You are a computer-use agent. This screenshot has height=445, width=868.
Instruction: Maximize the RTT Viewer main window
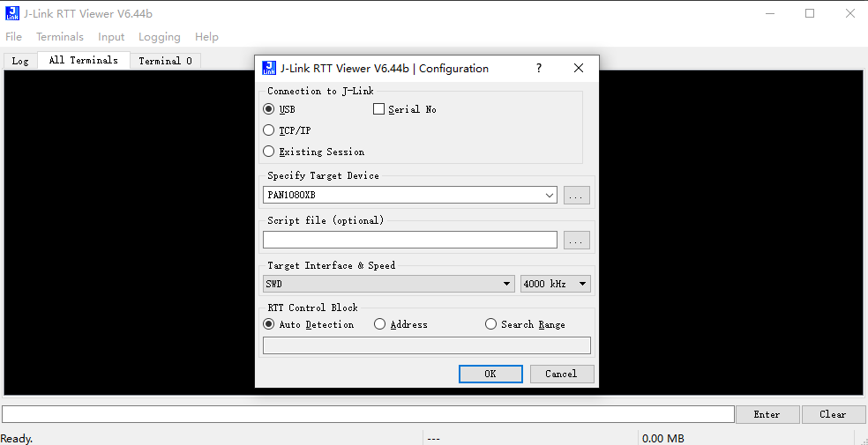tap(810, 13)
